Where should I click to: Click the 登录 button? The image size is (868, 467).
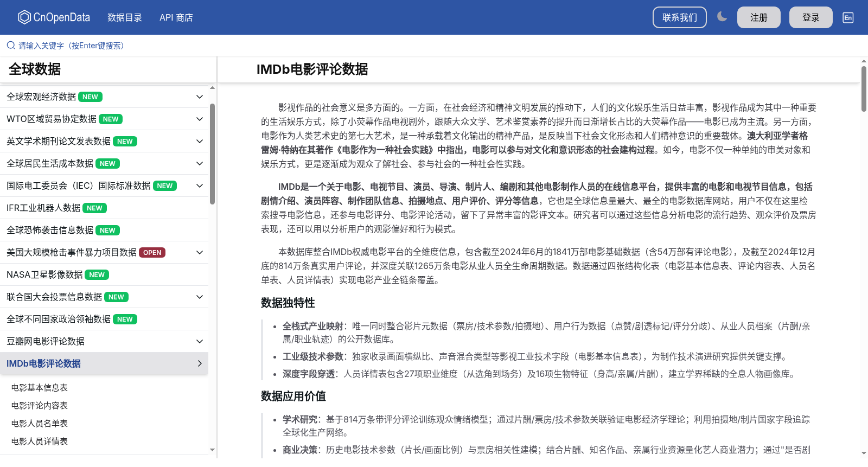tap(811, 17)
